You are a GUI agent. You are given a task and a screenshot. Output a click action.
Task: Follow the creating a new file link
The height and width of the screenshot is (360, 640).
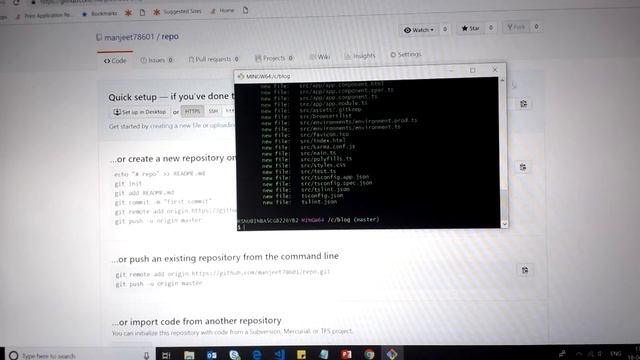pyautogui.click(x=176, y=126)
